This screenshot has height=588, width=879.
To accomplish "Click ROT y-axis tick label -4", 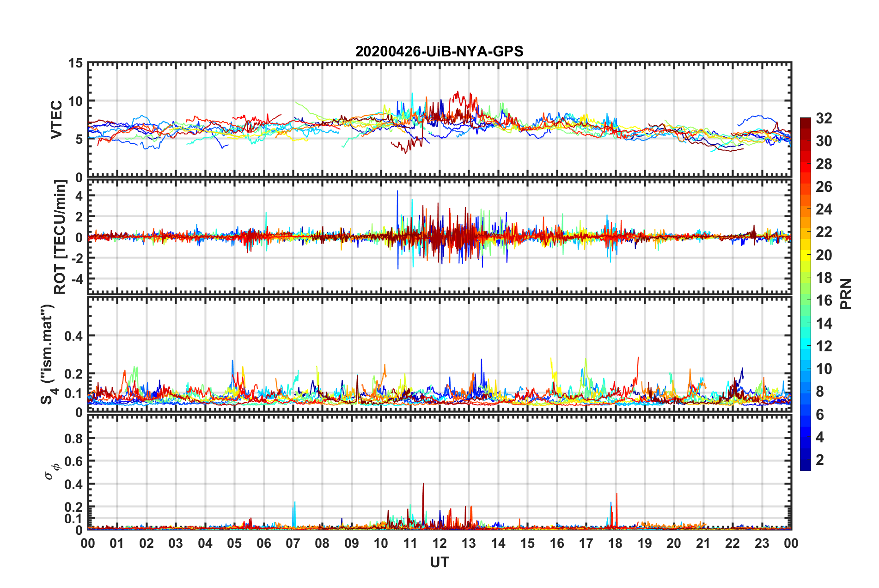I will [x=77, y=279].
